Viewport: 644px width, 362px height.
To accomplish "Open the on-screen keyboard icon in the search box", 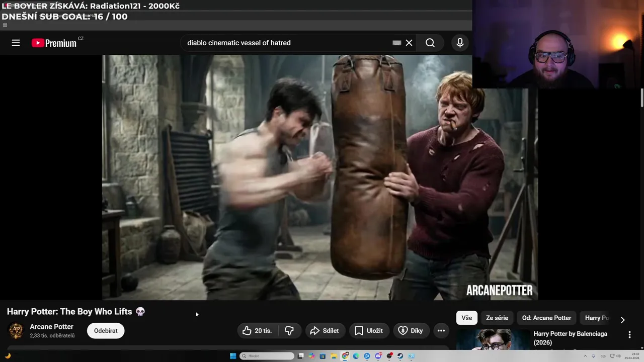I will click(397, 43).
